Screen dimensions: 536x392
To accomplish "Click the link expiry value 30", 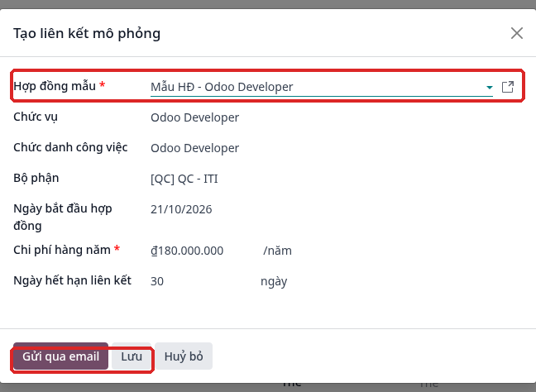I will point(157,281).
